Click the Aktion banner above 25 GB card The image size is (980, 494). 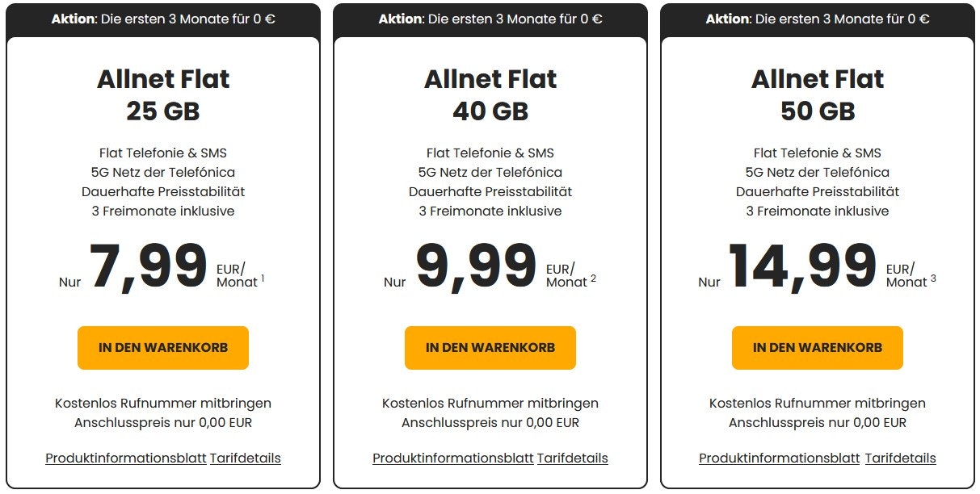[x=163, y=19]
